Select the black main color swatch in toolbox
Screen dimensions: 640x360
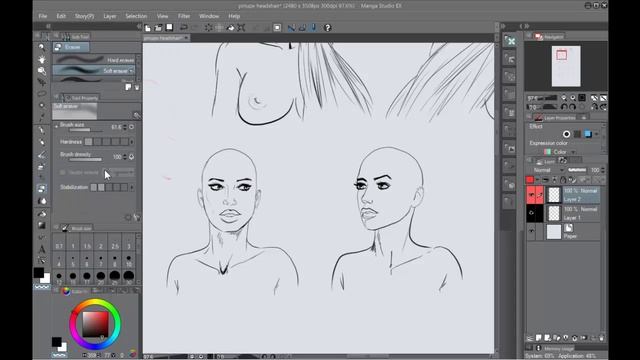click(x=38, y=273)
